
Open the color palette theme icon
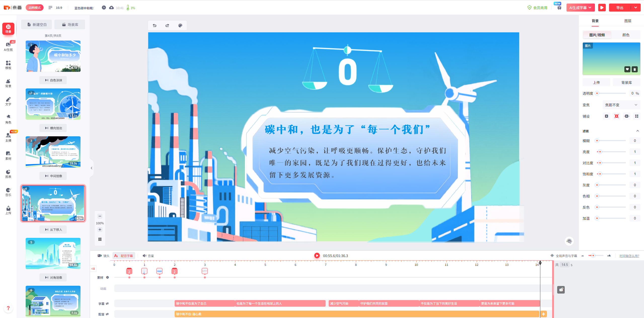(x=180, y=25)
